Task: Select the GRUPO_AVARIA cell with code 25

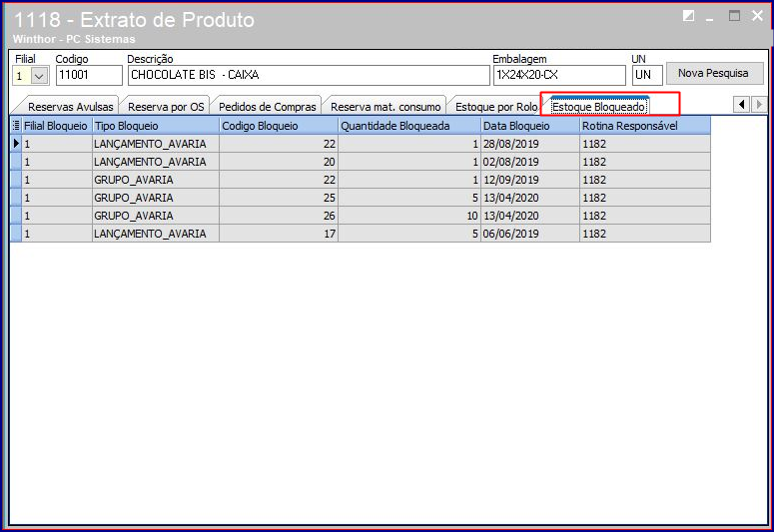Action: pos(156,198)
